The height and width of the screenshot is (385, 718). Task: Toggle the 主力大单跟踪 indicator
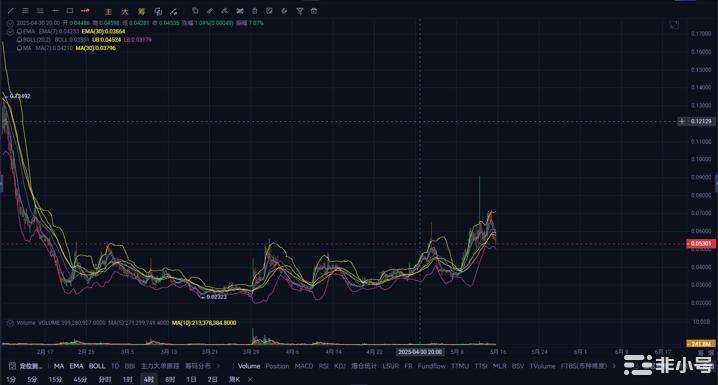point(160,366)
